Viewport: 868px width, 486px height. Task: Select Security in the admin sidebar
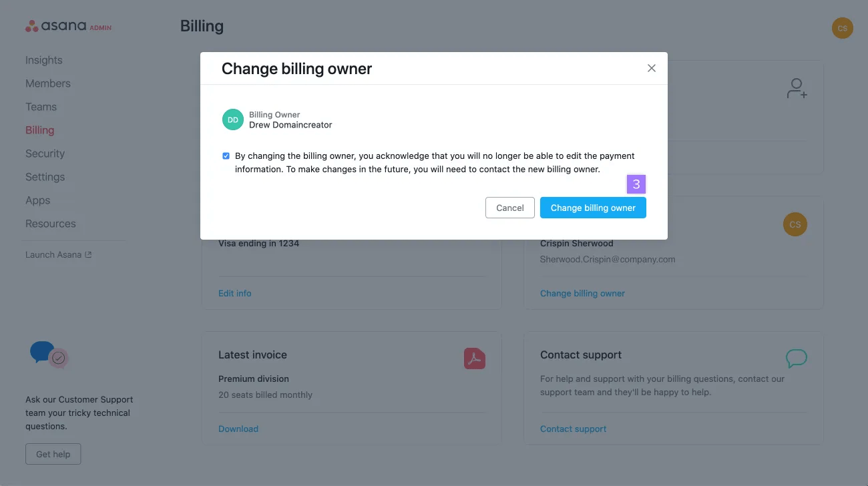(x=45, y=154)
